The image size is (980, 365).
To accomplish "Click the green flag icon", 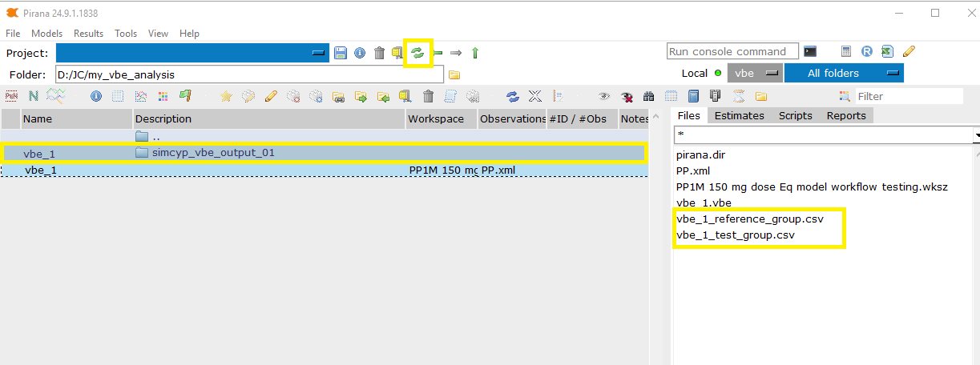I will click(185, 96).
